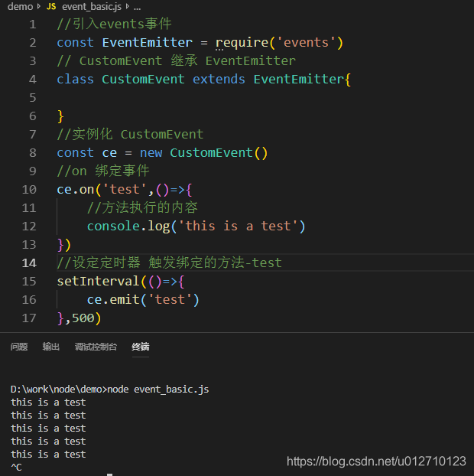Click the comment '//on 绑定事件'
The width and height of the screenshot is (474, 476).
[103, 171]
